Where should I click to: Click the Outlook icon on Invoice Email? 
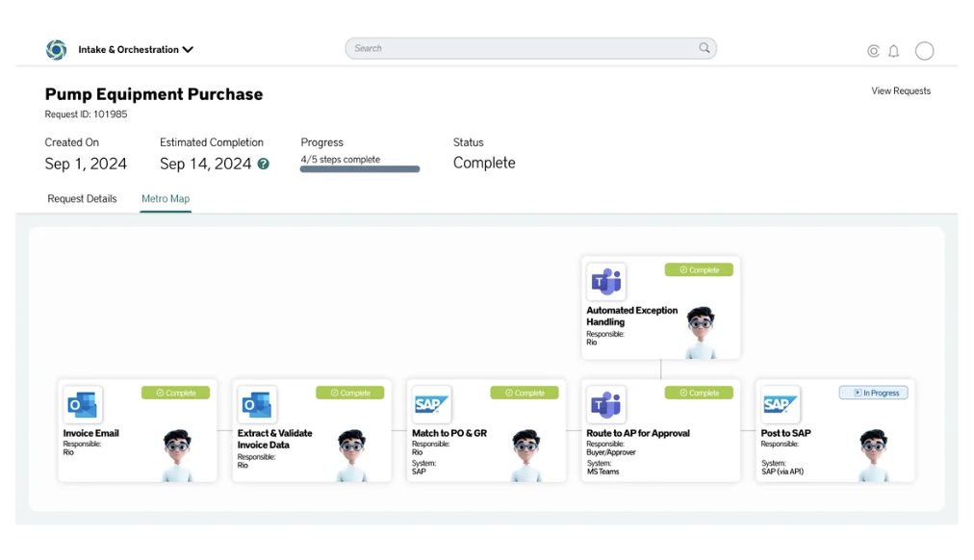83,405
